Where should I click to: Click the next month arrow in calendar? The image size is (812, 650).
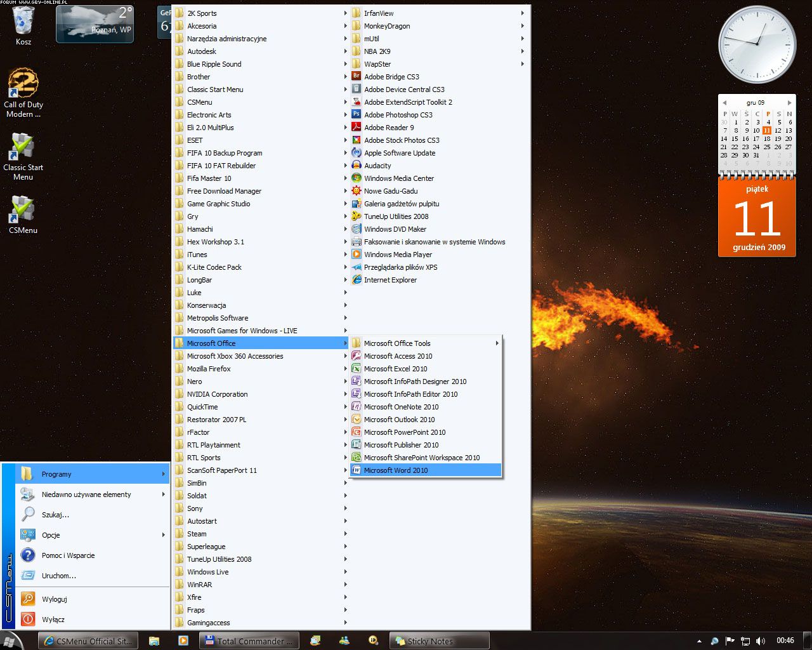pyautogui.click(x=789, y=102)
